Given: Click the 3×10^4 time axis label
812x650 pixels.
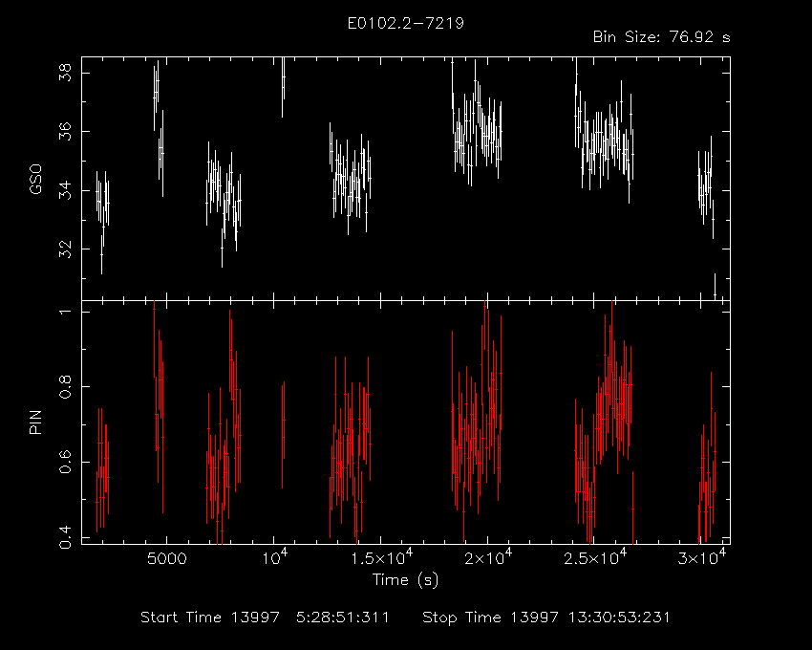Looking at the screenshot, I should pos(703,557).
